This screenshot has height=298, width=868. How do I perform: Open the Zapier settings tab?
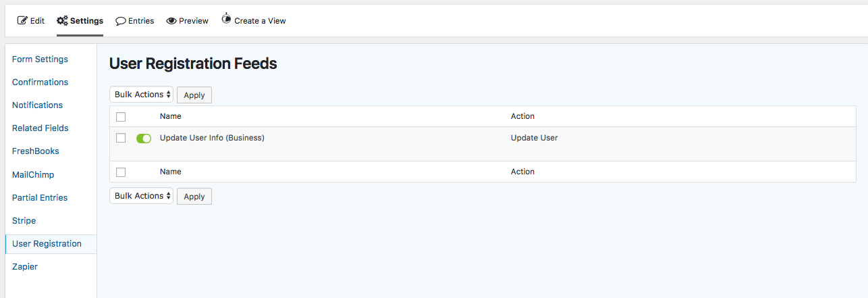pyautogui.click(x=25, y=267)
